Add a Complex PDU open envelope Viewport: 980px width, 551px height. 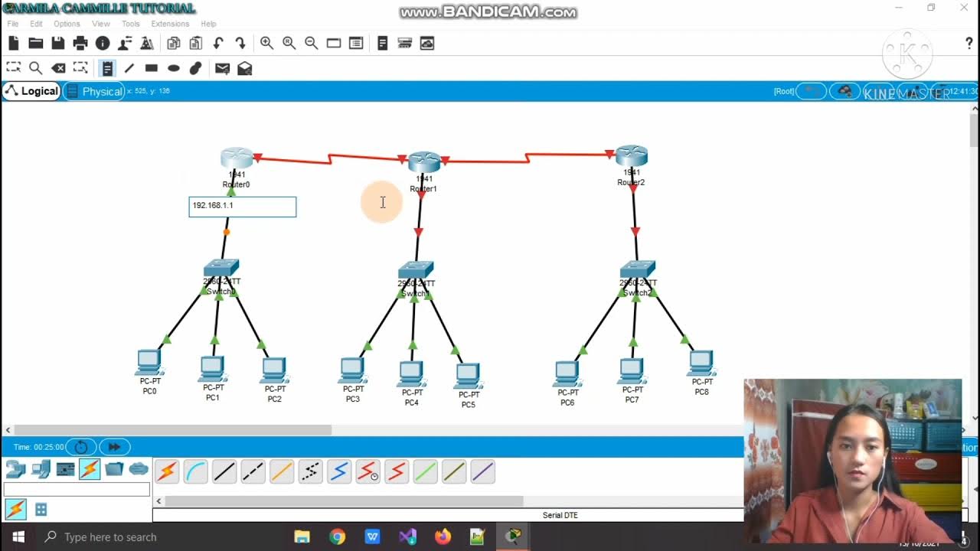tap(245, 68)
